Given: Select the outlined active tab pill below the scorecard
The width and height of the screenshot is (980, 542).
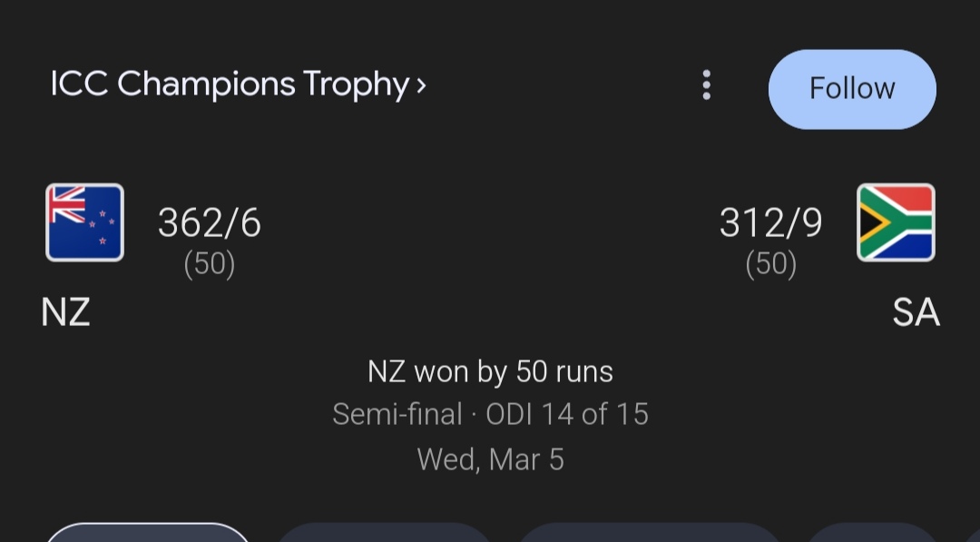Looking at the screenshot, I should pos(148,533).
